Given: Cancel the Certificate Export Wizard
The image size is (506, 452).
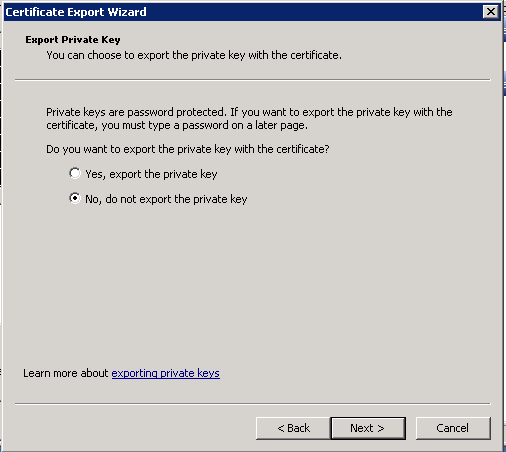Looking at the screenshot, I should (x=453, y=428).
